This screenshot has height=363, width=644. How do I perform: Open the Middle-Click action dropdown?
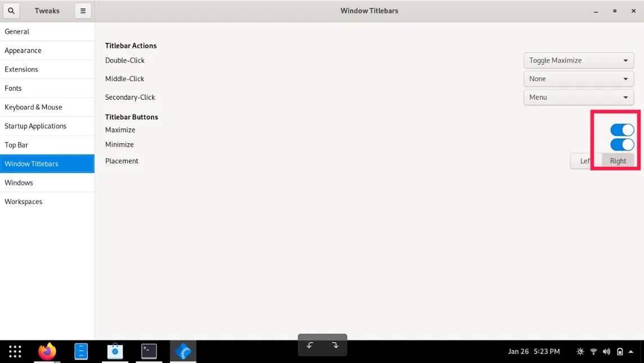coord(578,78)
